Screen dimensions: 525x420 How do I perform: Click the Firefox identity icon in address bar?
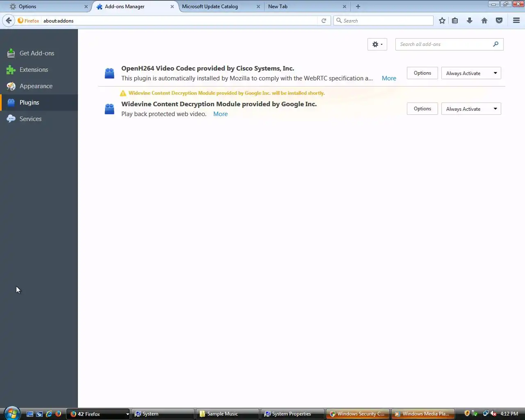coord(28,21)
